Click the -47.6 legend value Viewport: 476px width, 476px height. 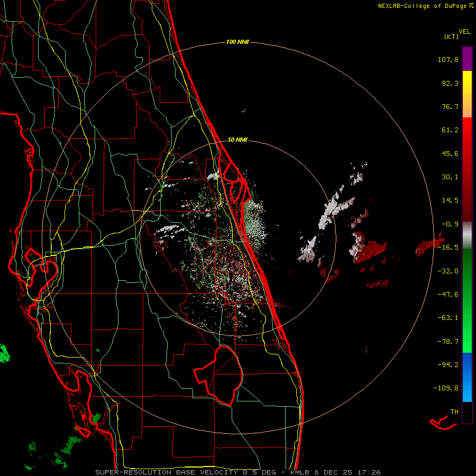[x=448, y=295]
